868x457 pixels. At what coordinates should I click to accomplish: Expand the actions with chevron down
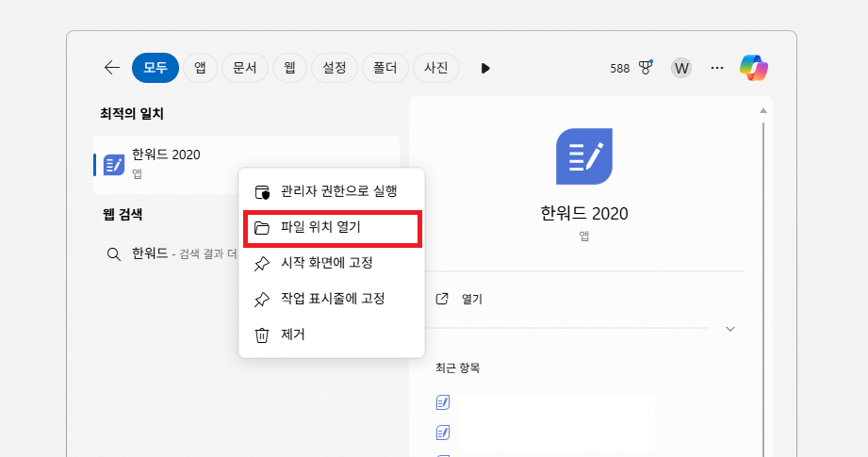click(x=730, y=329)
